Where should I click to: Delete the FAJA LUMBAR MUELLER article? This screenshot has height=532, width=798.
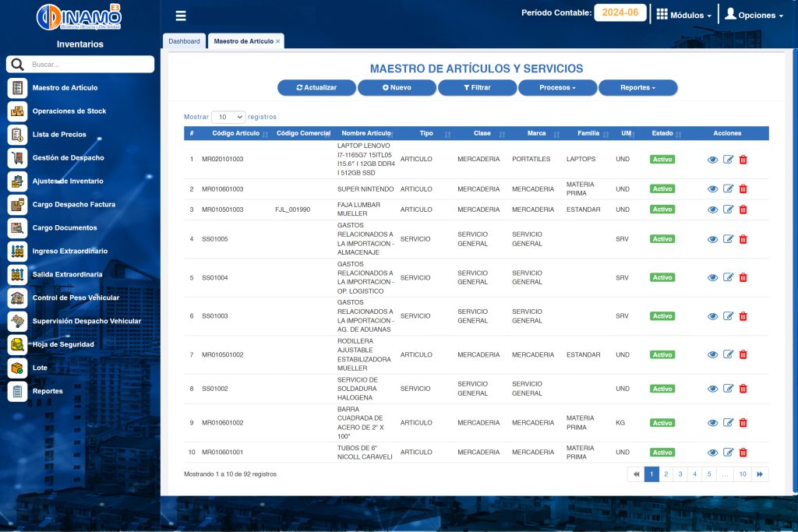(743, 210)
